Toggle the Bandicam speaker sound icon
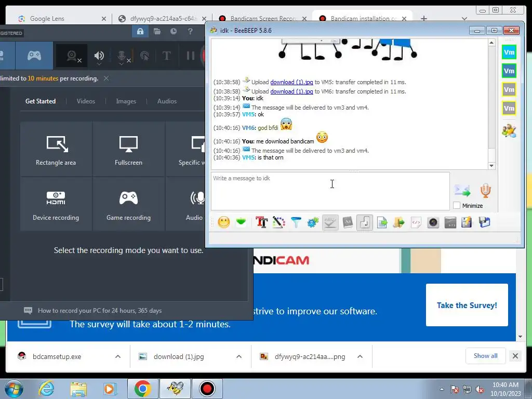The width and height of the screenshot is (532, 399). (x=99, y=55)
